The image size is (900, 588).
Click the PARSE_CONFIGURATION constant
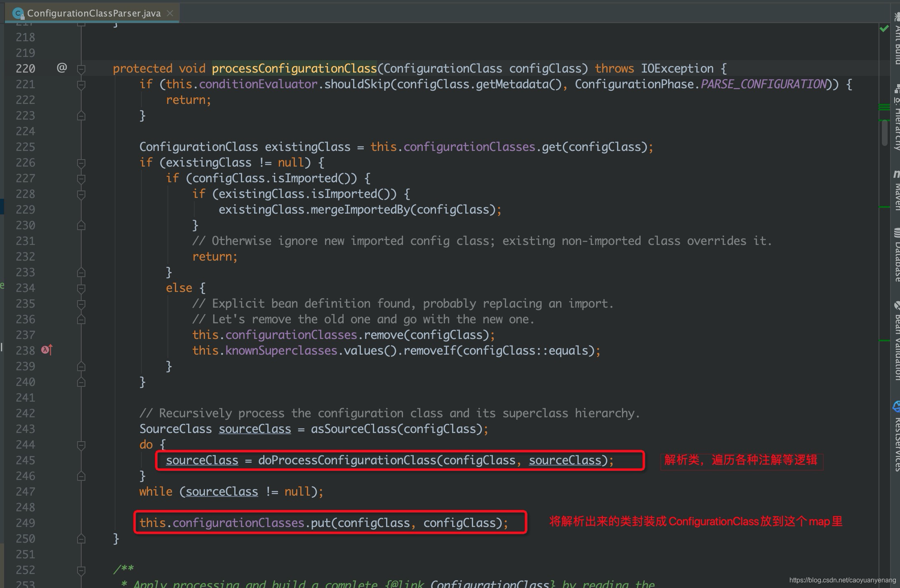click(x=763, y=84)
